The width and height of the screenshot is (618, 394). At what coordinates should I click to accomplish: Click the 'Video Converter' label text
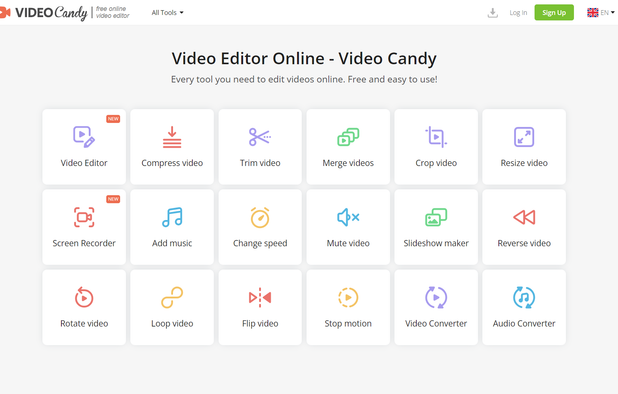tap(436, 323)
